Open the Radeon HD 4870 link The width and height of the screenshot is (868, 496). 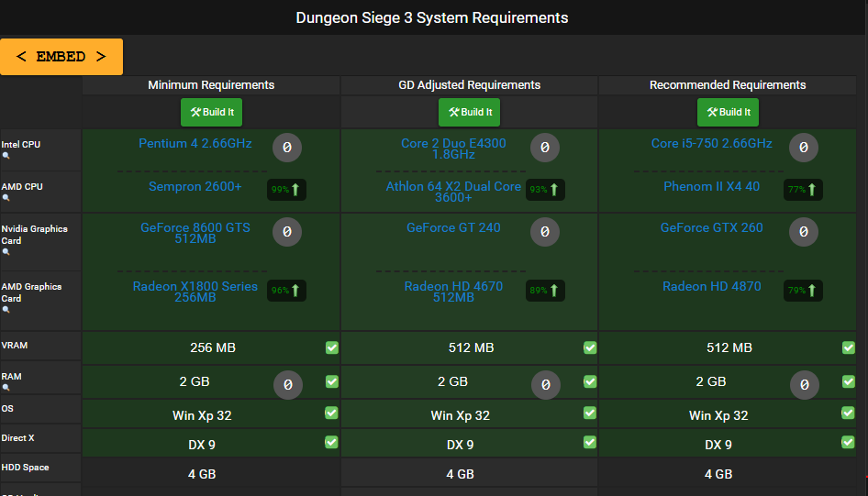(x=711, y=286)
